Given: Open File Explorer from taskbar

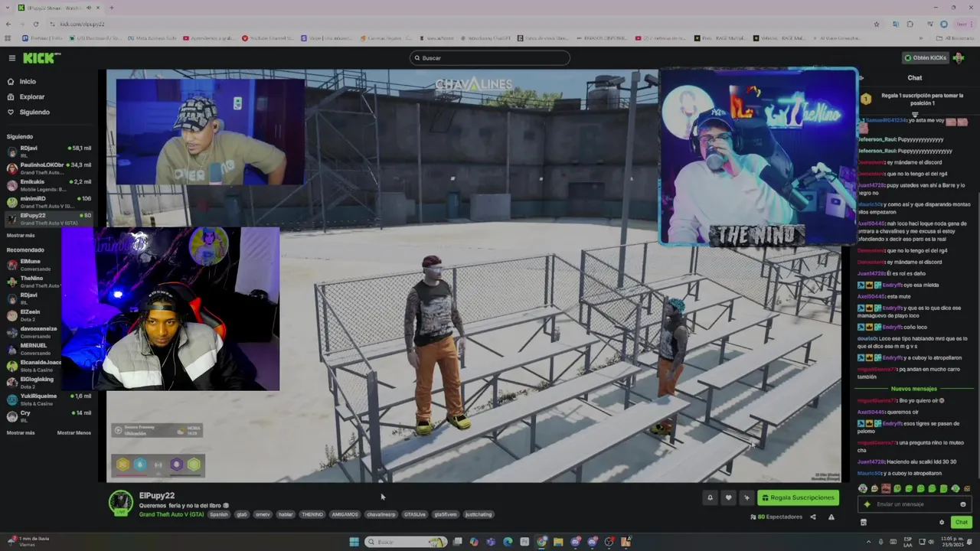Looking at the screenshot, I should tap(558, 542).
